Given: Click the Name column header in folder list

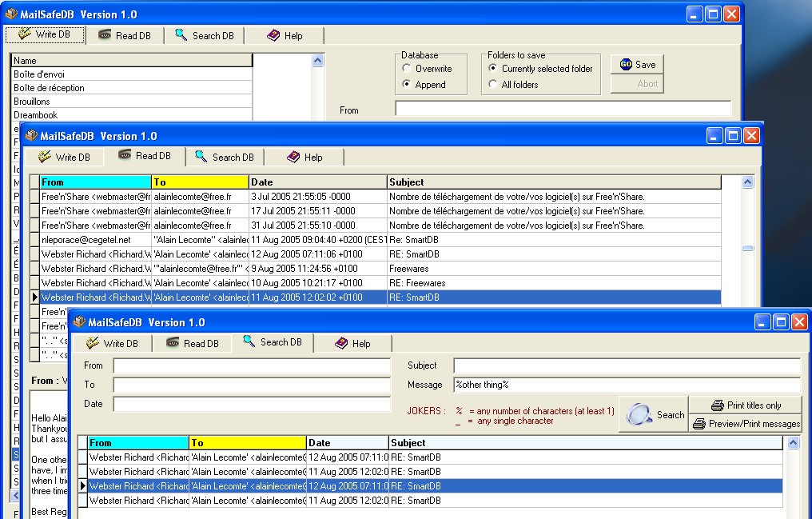Looking at the screenshot, I should coord(132,61).
